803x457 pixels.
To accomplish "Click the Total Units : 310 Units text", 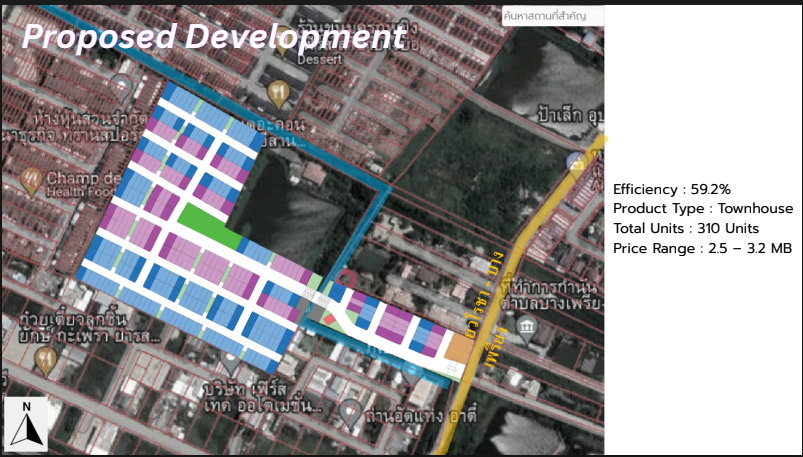I will [x=686, y=228].
